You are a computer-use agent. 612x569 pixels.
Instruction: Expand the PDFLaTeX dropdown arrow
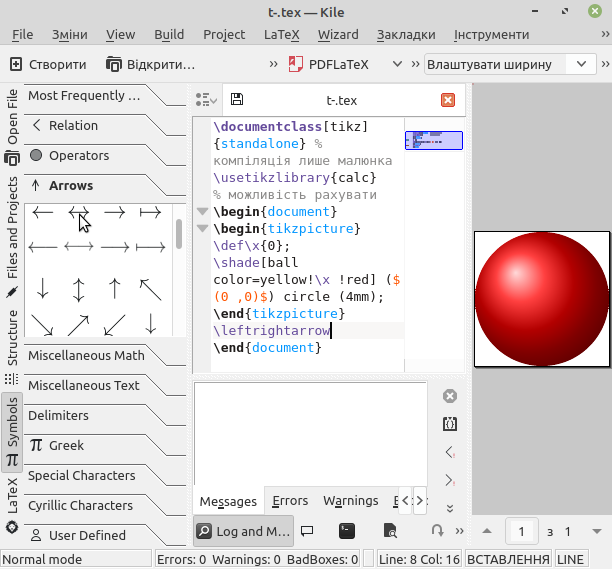click(397, 64)
